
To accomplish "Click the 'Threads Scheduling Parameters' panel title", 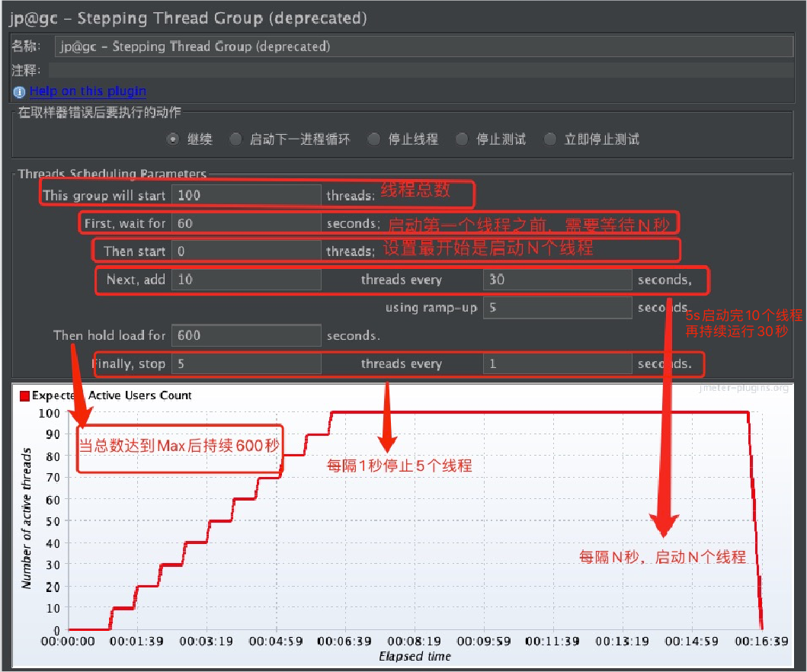I will [112, 174].
